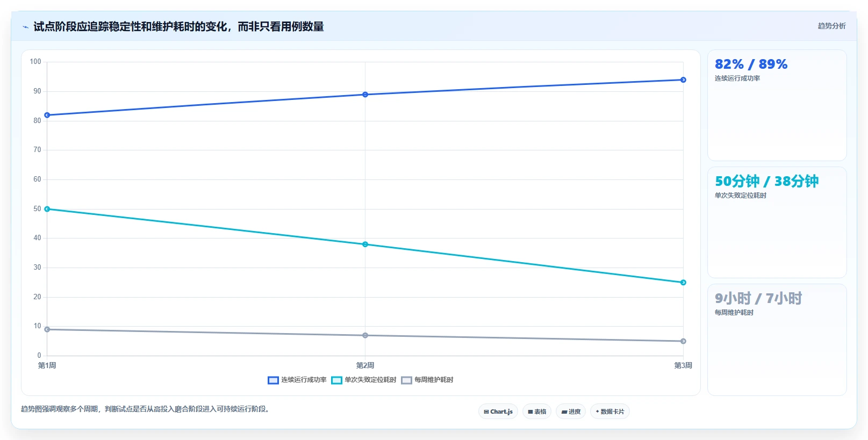
Task: Click the trend icon beside the title
Action: click(x=25, y=27)
